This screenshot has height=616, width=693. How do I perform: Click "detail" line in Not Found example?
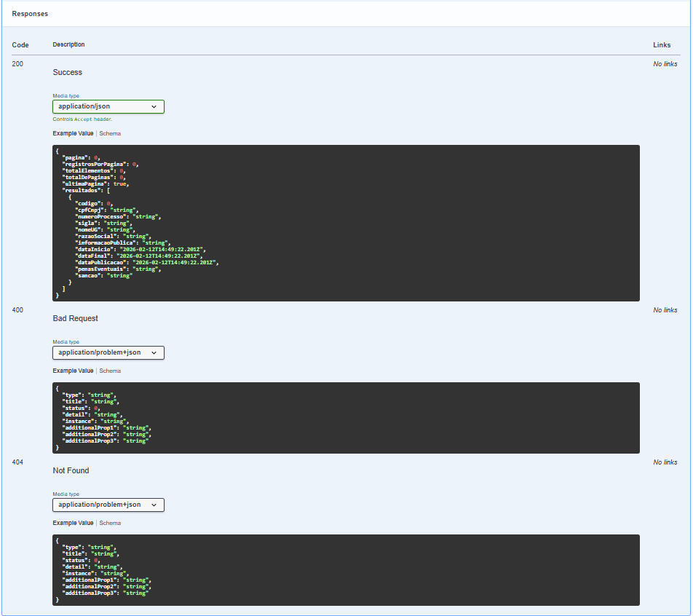(92, 567)
